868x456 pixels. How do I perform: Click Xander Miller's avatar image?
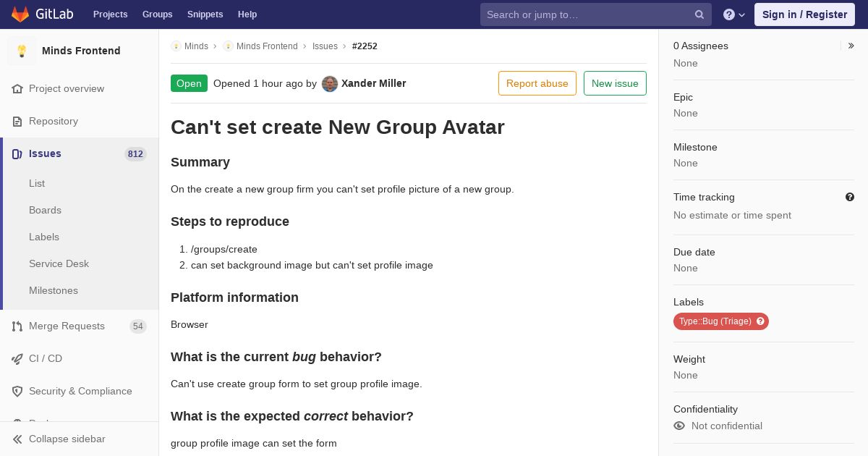point(330,83)
